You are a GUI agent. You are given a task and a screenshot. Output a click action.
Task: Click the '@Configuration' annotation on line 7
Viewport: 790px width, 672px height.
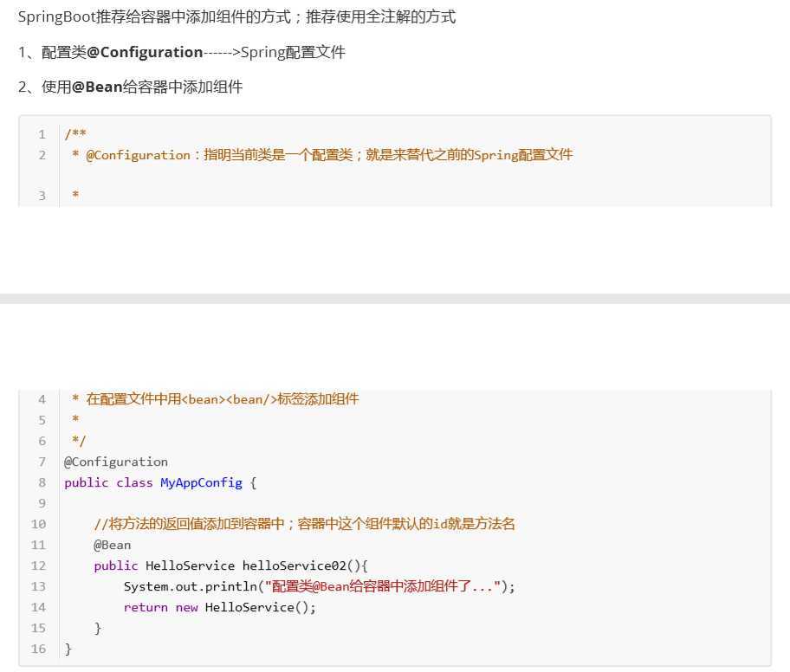click(x=116, y=462)
